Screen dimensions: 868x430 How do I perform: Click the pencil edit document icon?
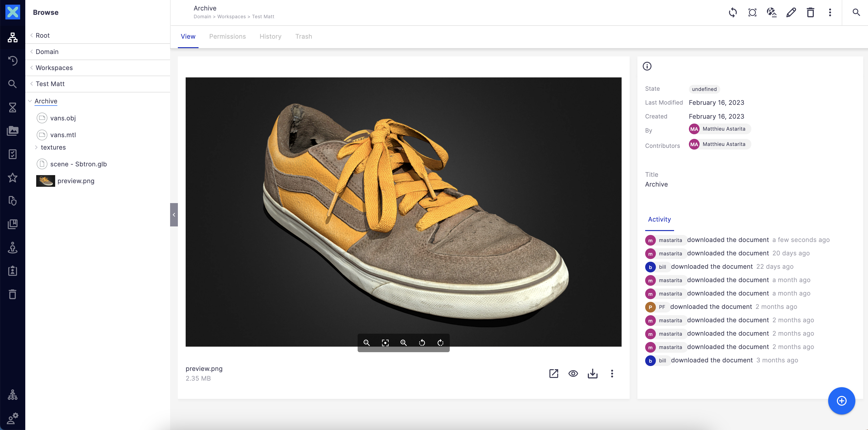(x=791, y=13)
